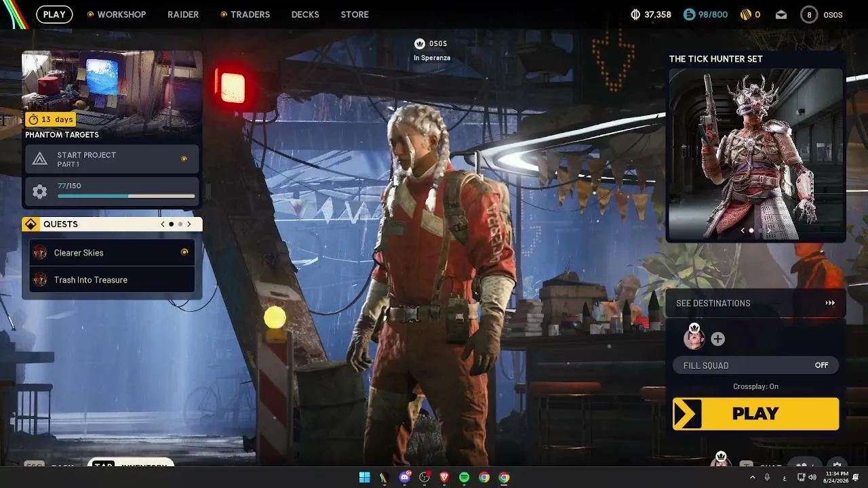Screen dimensions: 868x488
Task: Click the yellow striped currency icon
Action: click(x=745, y=14)
